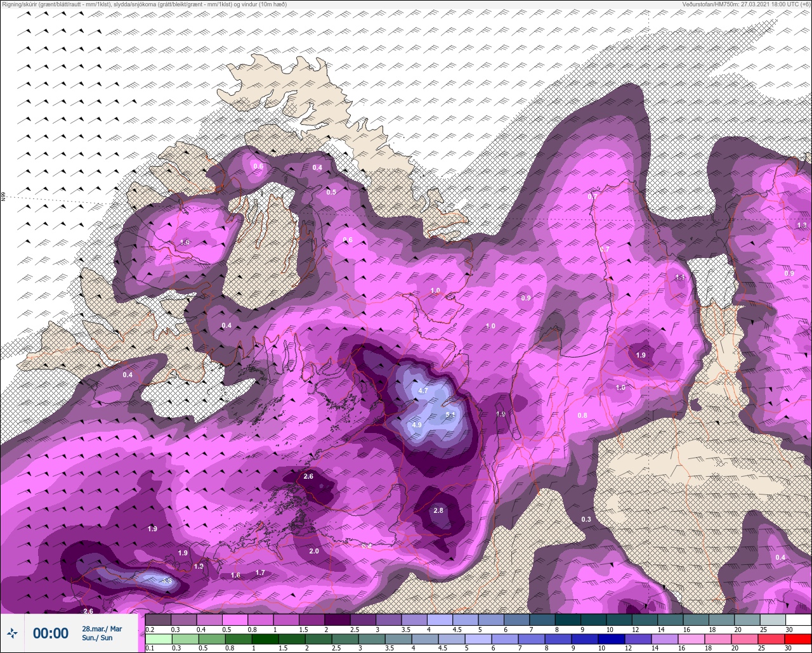This screenshot has height=653, width=812.
Task: Click the compass star icon beside the time
Action: click(x=12, y=633)
